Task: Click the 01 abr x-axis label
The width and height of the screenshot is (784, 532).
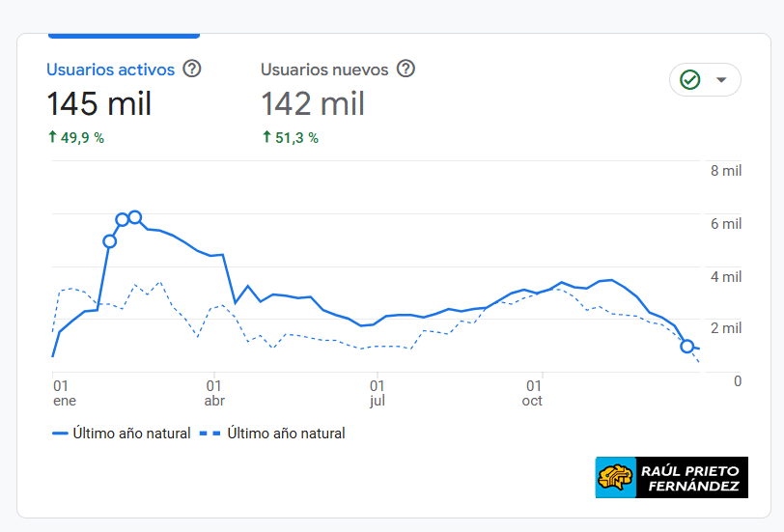Action: [214, 392]
